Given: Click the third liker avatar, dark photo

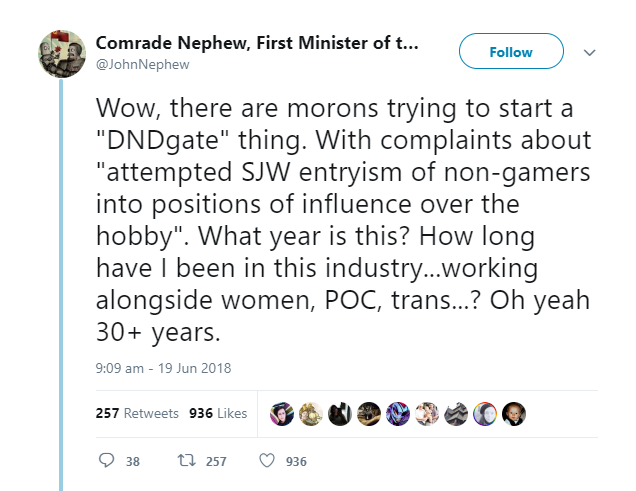Looking at the screenshot, I should click(x=341, y=413).
